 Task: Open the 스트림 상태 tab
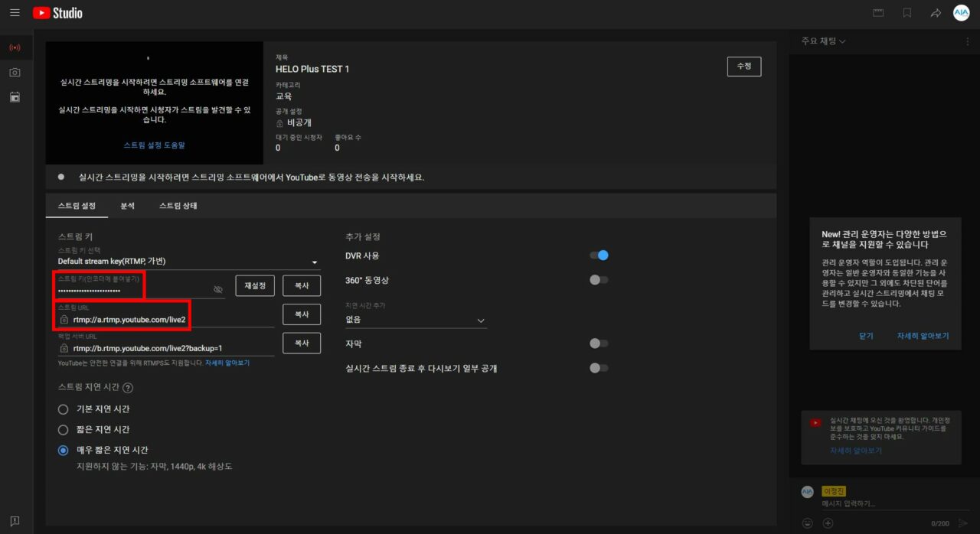pyautogui.click(x=178, y=206)
